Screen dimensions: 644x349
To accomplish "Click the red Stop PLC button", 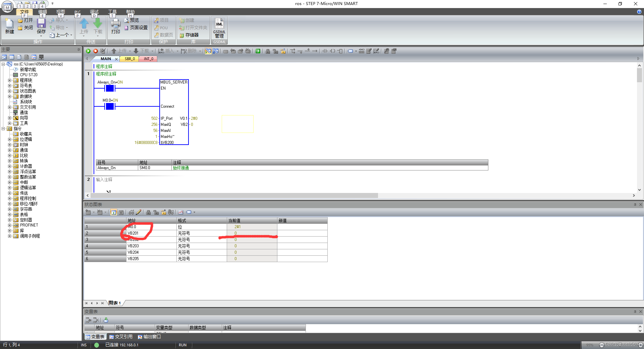I will pyautogui.click(x=96, y=51).
